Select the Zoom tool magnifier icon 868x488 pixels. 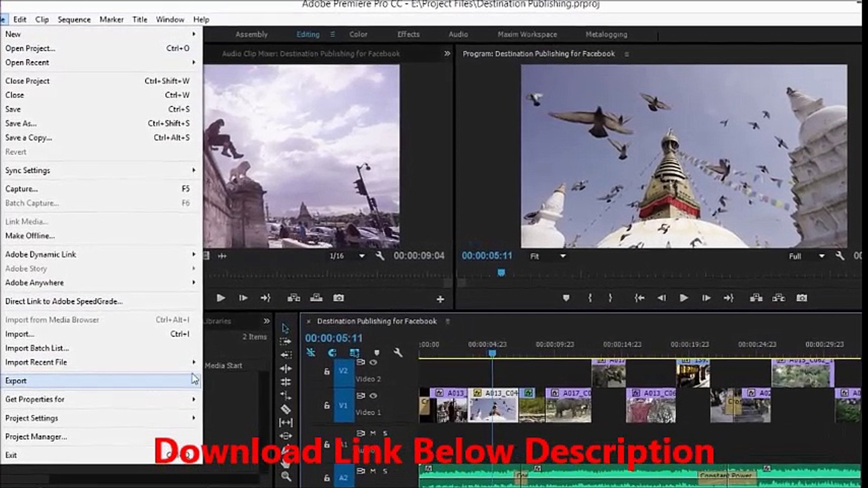[x=286, y=476]
